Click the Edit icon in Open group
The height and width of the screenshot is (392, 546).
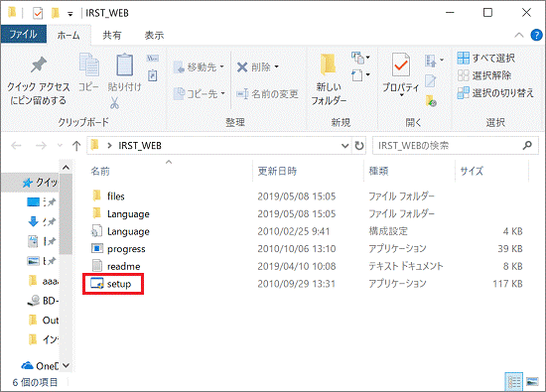point(431,80)
